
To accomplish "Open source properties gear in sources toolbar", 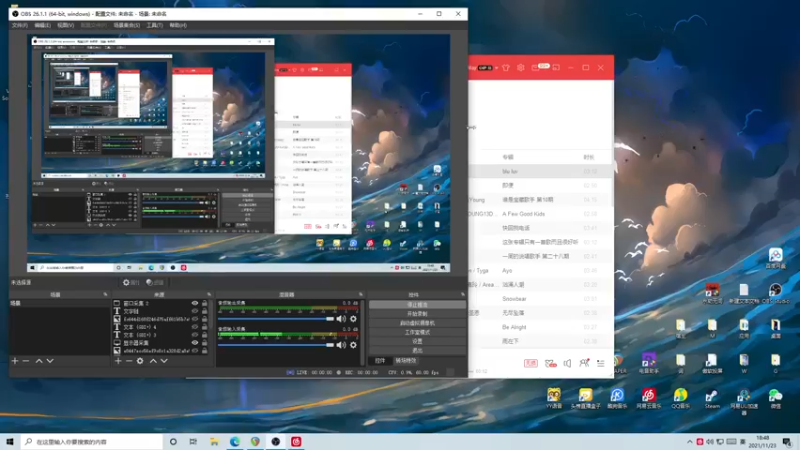I will pyautogui.click(x=140, y=361).
